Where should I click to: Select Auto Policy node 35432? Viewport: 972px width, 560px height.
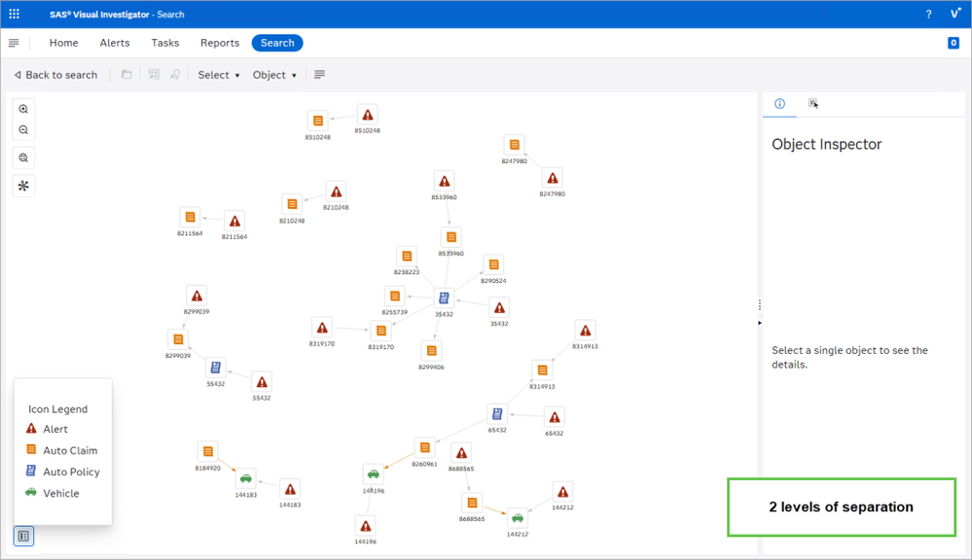(x=444, y=298)
